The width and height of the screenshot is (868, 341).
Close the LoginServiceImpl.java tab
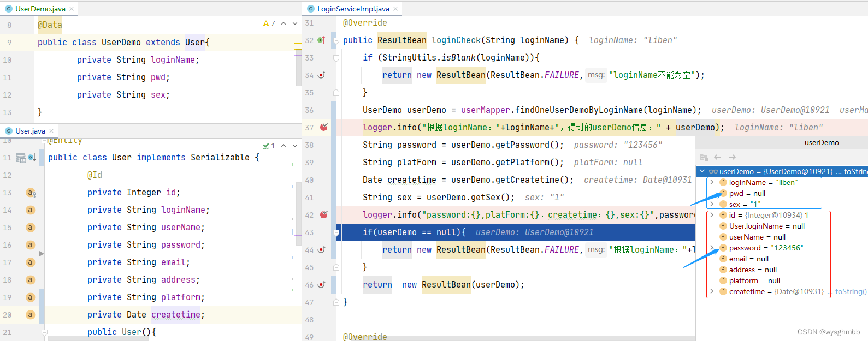coord(395,9)
